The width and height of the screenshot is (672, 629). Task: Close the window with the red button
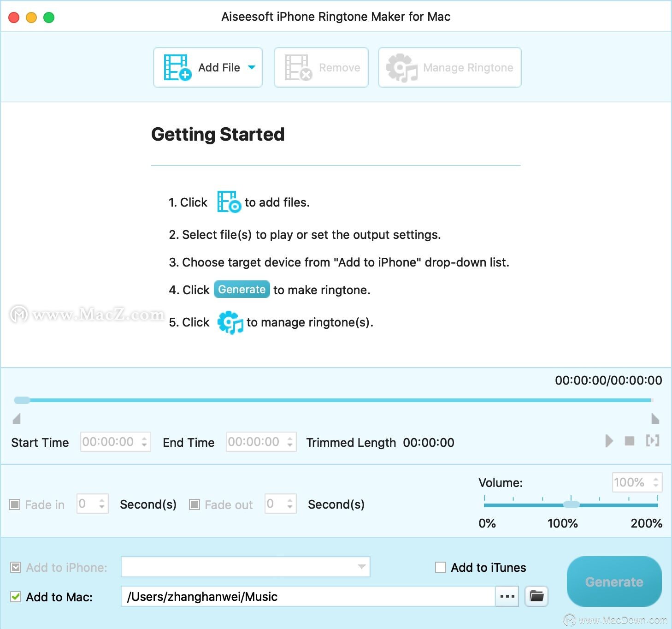click(14, 18)
